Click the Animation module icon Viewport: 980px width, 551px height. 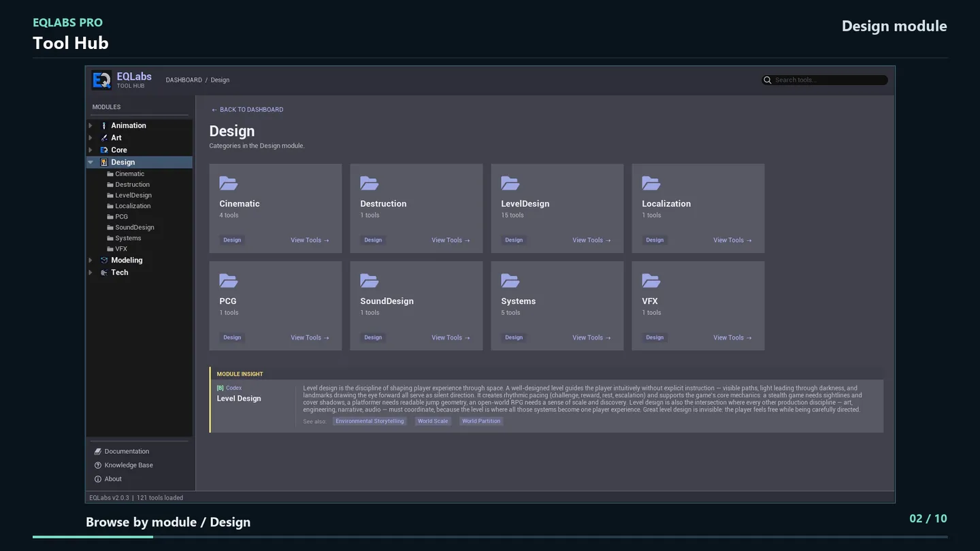click(104, 126)
